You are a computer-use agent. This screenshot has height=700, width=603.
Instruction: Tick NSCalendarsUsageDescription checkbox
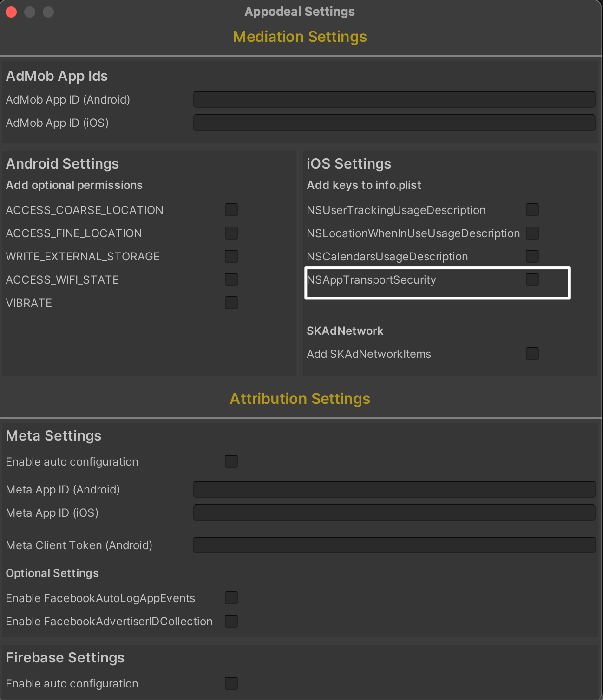point(532,256)
